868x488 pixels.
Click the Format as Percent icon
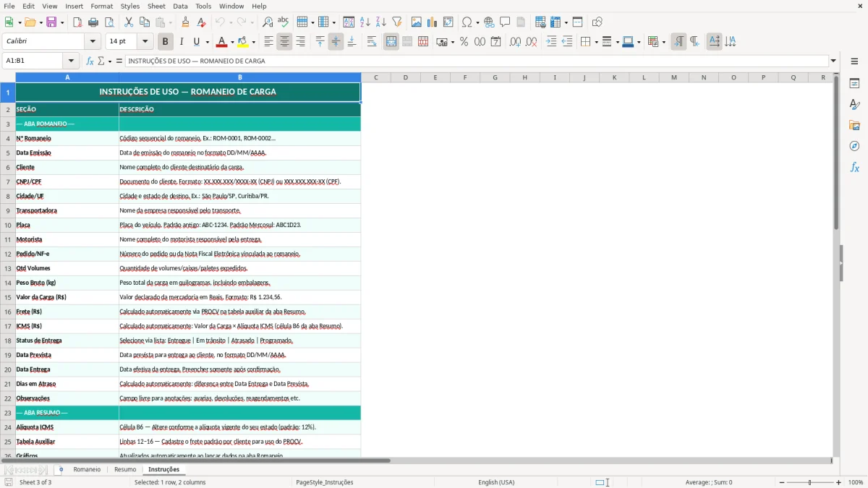(464, 42)
